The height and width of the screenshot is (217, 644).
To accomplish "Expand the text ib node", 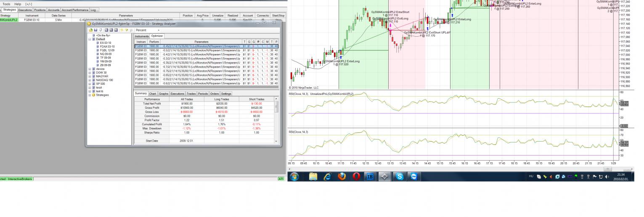I will click(90, 91).
